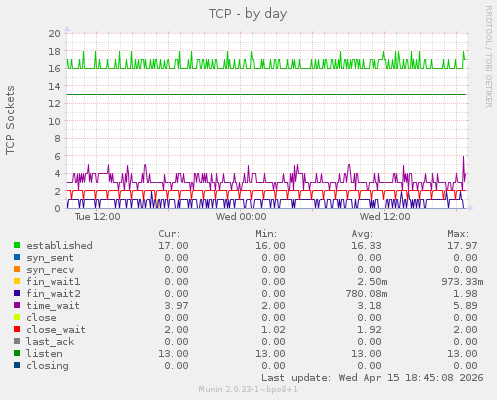Click the 'established' legend label
This screenshot has height=400, width=497.
[x=59, y=246]
